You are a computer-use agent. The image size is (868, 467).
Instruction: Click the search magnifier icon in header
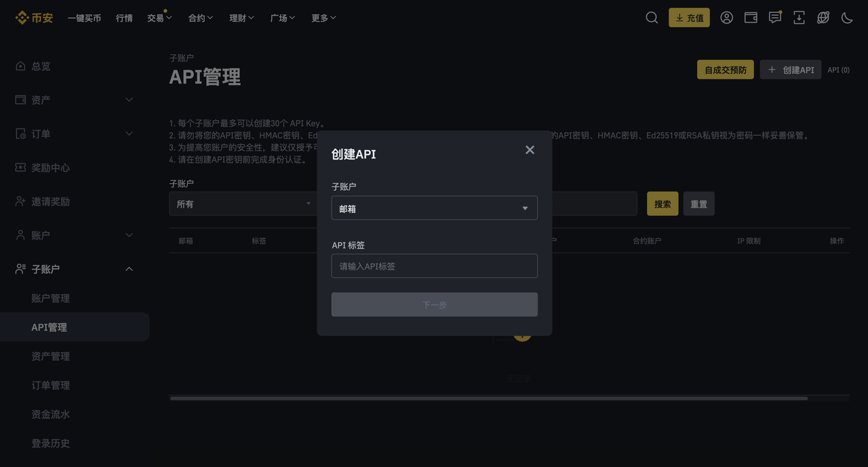[x=652, y=18]
